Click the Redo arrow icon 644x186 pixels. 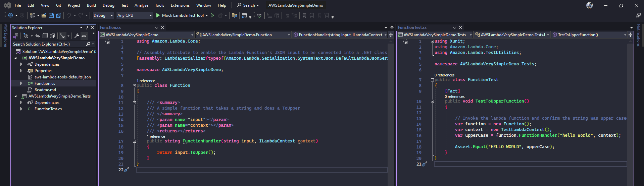pyautogui.click(x=81, y=15)
